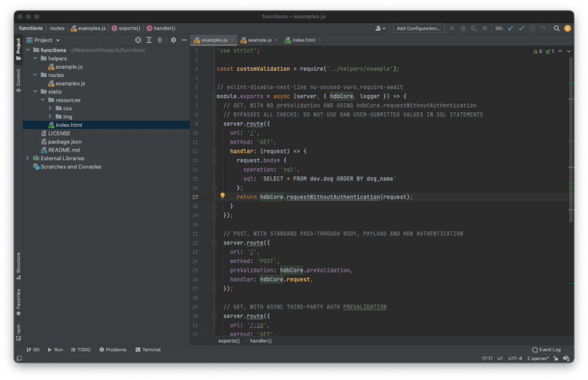Viewport: 588px width, 380px height.
Task: Click the Git commit checkmark icon
Action: [x=521, y=29]
